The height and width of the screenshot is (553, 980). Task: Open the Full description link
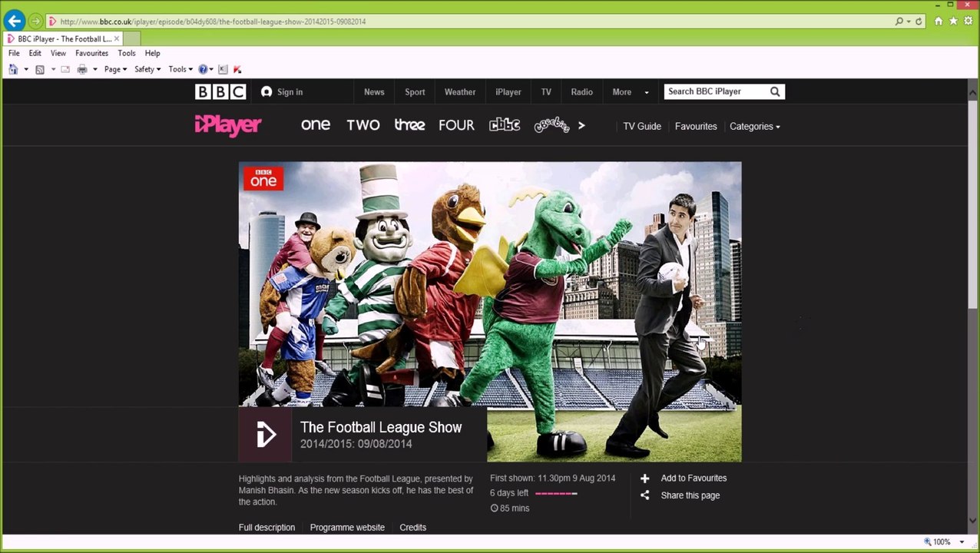click(267, 528)
